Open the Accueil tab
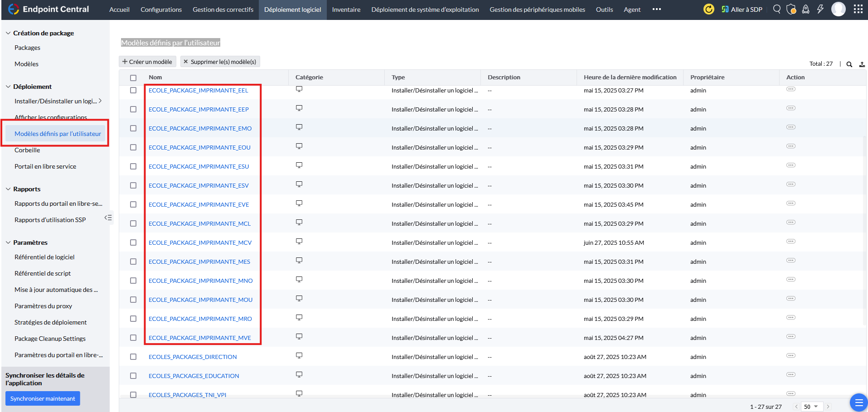868x412 pixels. 119,10
